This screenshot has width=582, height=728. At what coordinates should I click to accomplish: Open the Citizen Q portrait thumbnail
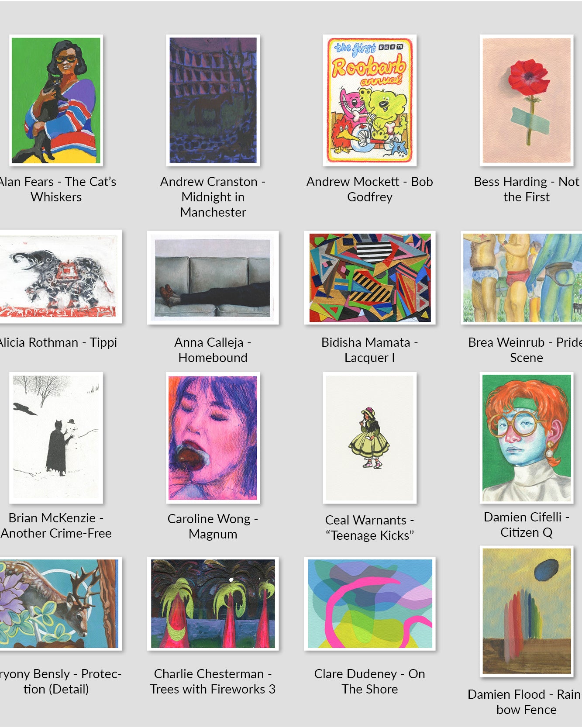point(526,438)
